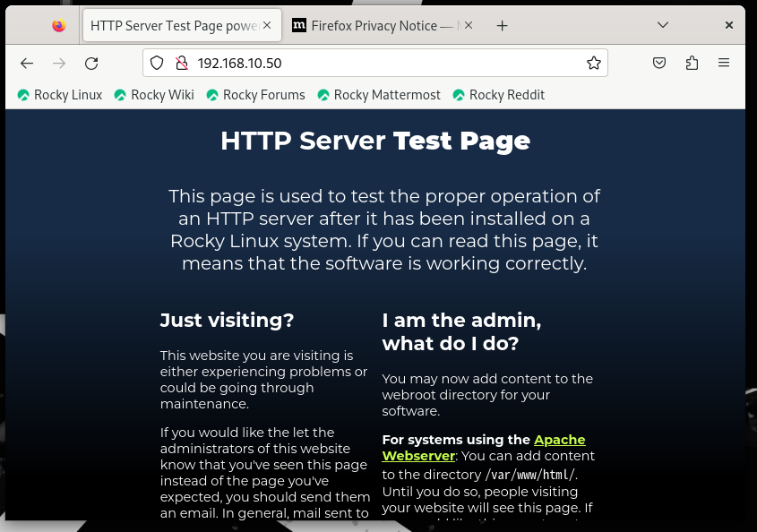Bookmark this page with star icon
The height and width of the screenshot is (532, 757).
click(x=594, y=63)
